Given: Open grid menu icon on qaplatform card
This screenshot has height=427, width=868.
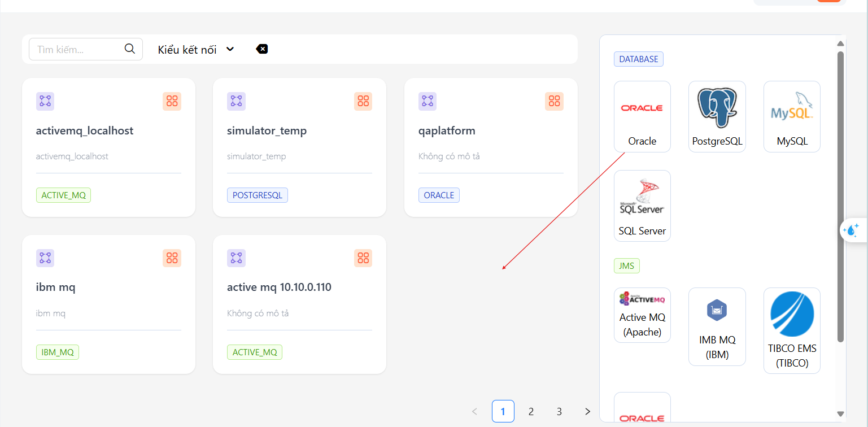Looking at the screenshot, I should pos(555,101).
